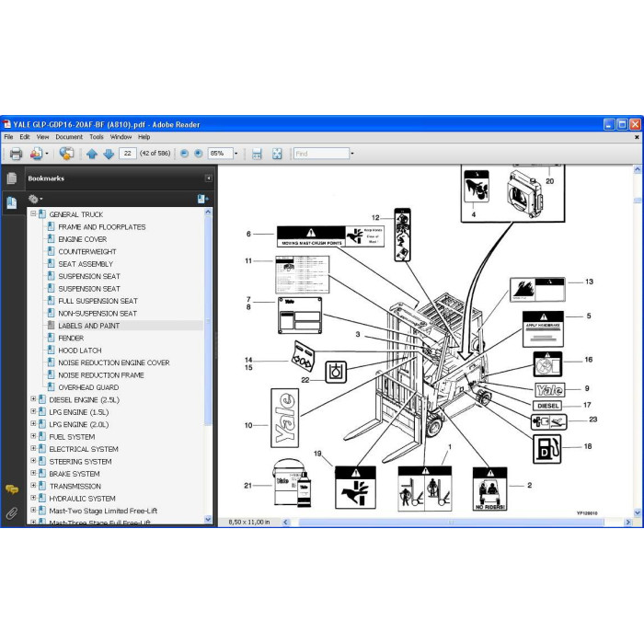Open COUNTERWEIGHT bookmark
Image resolution: width=644 pixels, height=644 pixels.
pos(87,251)
